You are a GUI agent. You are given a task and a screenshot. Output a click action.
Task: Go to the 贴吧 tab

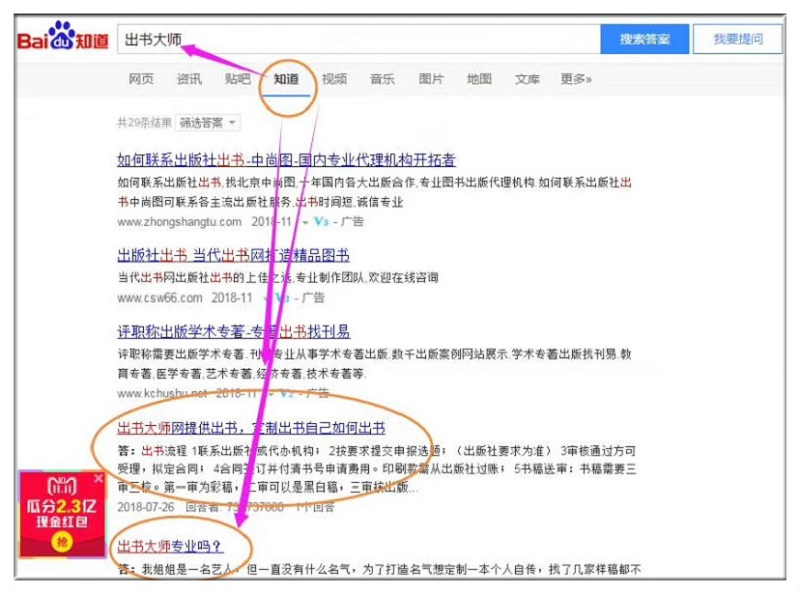(237, 79)
